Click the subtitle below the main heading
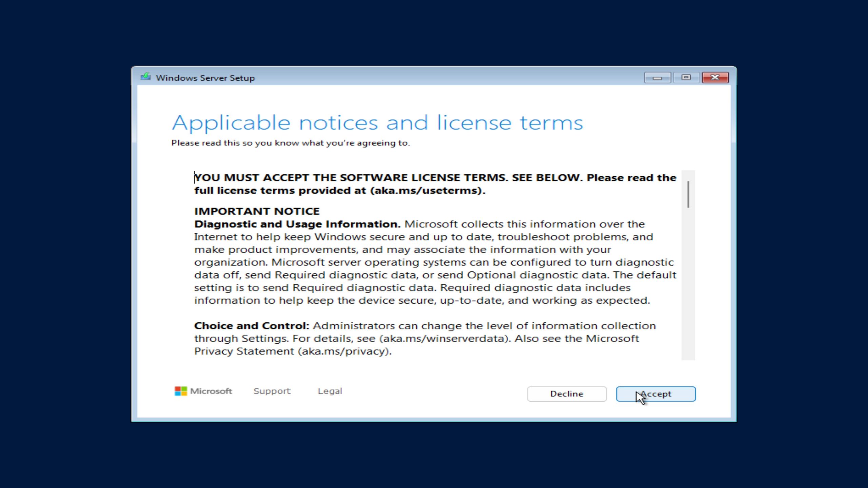 [x=291, y=143]
